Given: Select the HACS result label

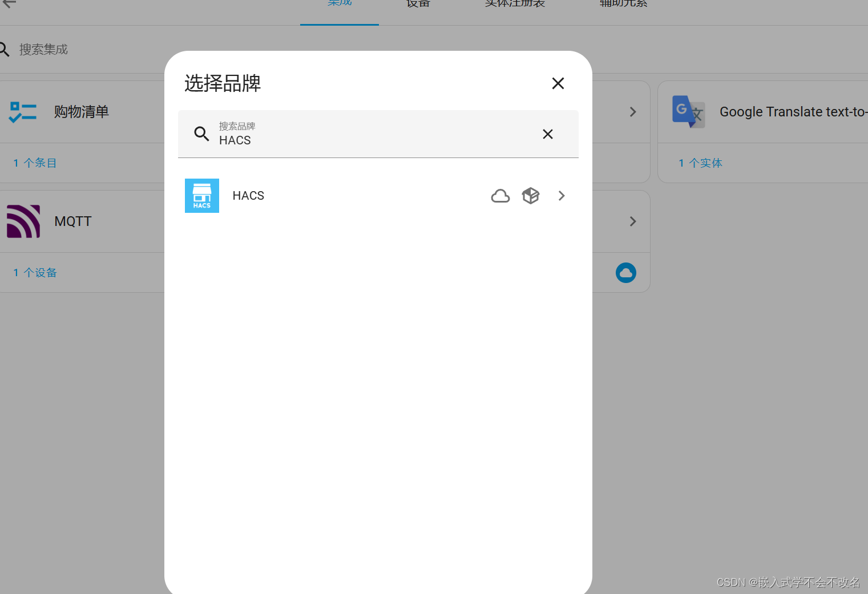Looking at the screenshot, I should (248, 196).
